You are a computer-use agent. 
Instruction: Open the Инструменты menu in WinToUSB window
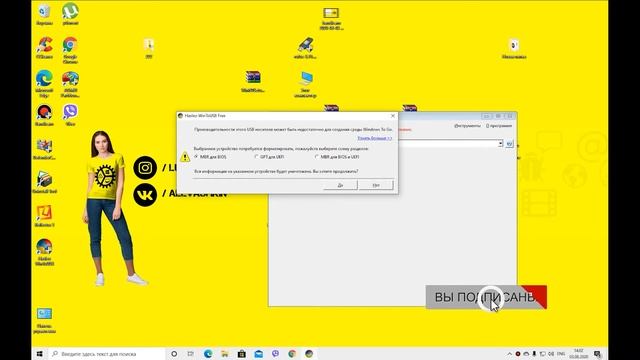coord(467,126)
